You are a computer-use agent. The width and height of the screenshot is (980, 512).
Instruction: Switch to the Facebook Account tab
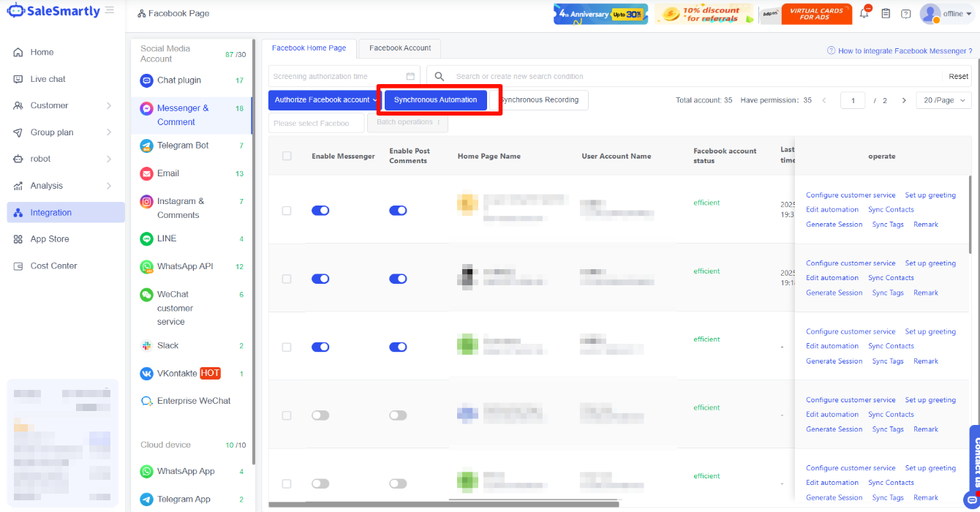click(x=400, y=48)
